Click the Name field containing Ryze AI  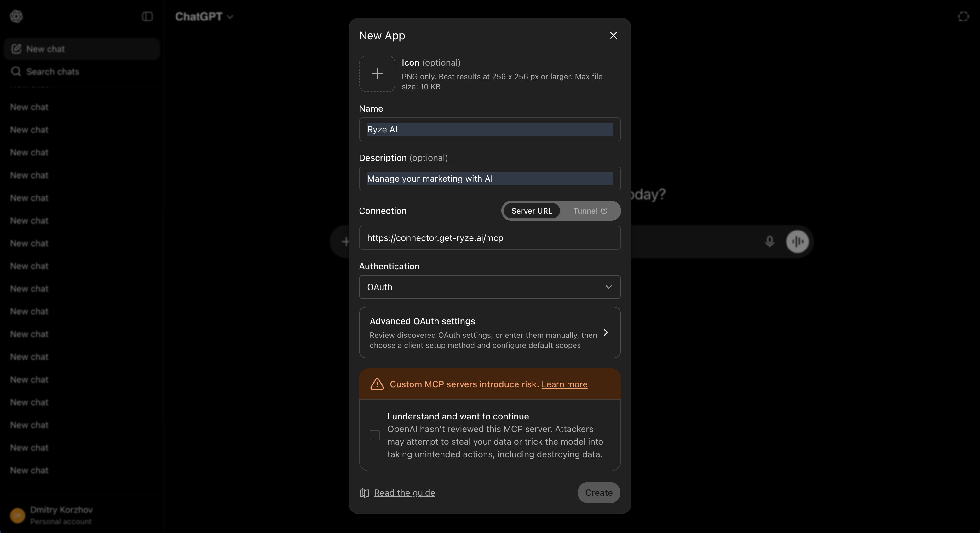[x=490, y=129]
